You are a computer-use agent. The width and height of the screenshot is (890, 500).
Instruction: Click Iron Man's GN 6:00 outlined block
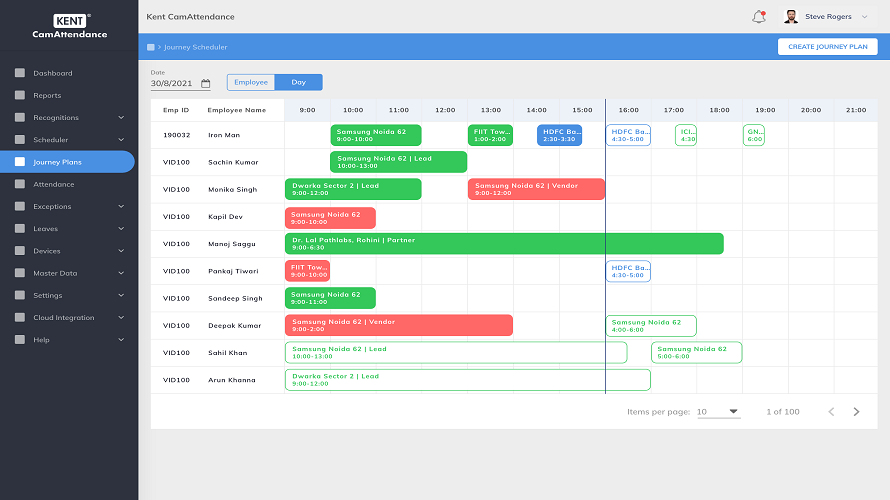[x=754, y=135]
